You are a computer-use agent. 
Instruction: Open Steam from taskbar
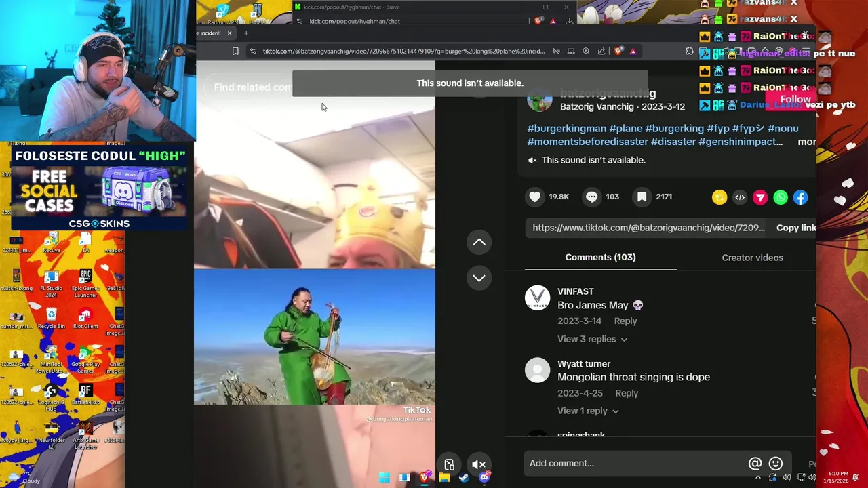click(464, 477)
